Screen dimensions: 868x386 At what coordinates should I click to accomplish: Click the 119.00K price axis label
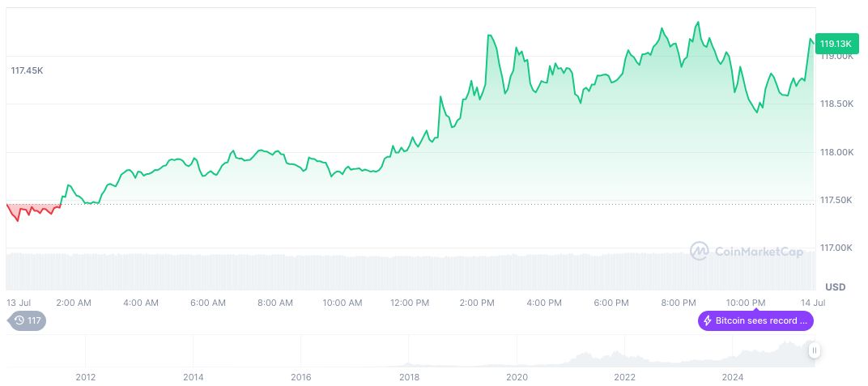836,57
